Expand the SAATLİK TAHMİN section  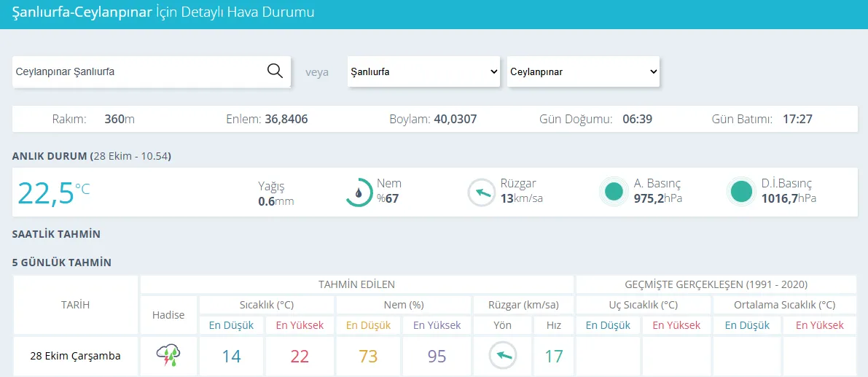tap(56, 234)
